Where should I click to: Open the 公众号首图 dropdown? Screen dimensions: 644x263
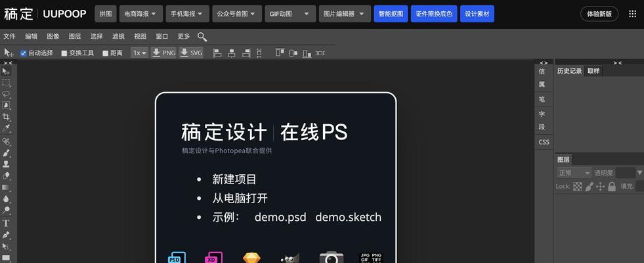(x=237, y=14)
